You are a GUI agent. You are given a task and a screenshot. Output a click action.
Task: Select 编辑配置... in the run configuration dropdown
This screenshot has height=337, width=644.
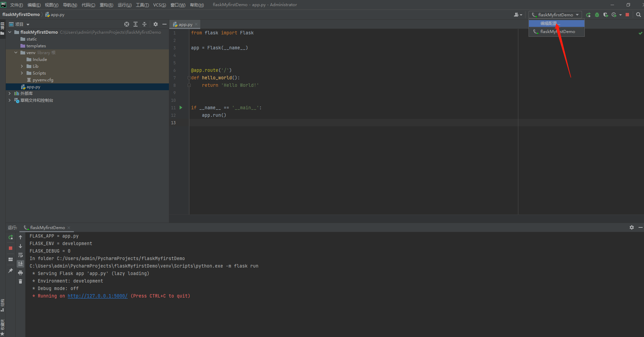550,23
